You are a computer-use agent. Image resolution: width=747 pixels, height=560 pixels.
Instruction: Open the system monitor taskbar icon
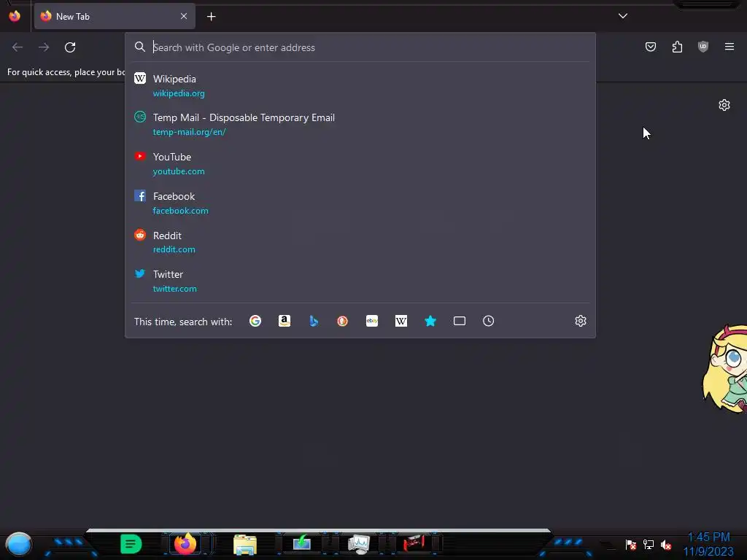[x=359, y=544]
